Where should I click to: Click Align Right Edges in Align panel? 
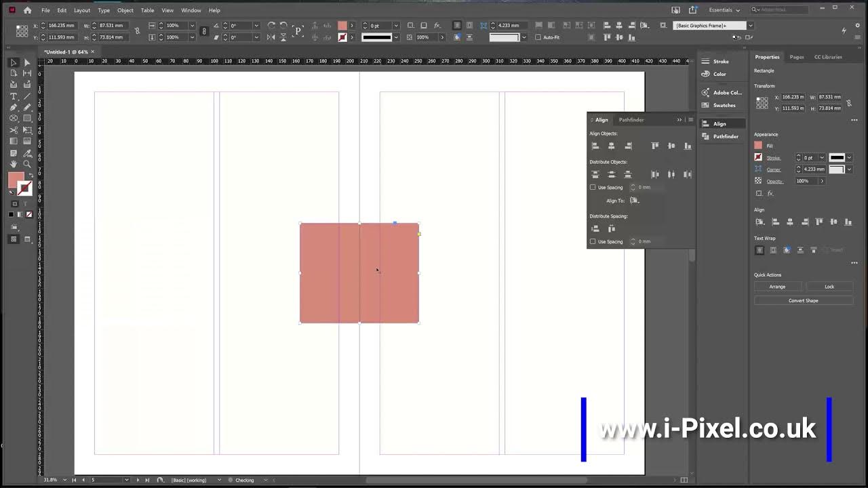pos(628,146)
